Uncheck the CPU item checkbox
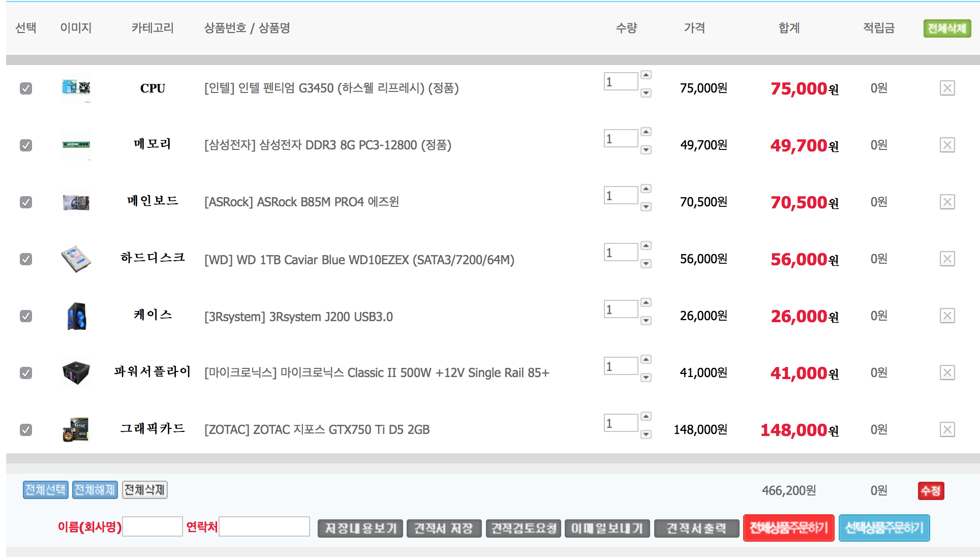Screen dimensions: 980x560 26,88
